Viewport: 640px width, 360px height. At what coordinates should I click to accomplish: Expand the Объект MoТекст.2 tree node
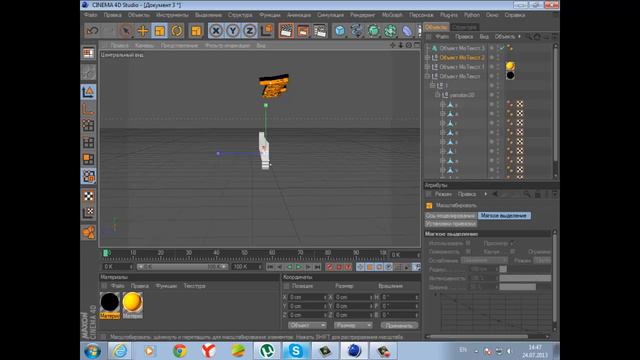tap(427, 58)
